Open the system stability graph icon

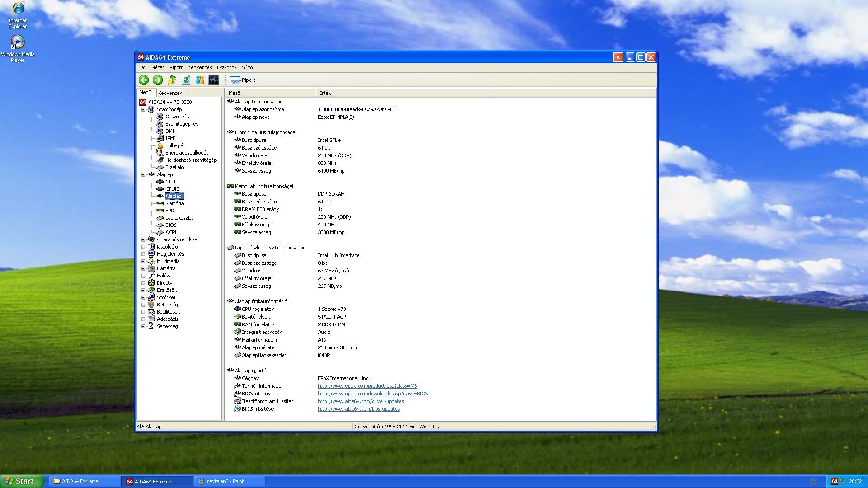pyautogui.click(x=214, y=80)
